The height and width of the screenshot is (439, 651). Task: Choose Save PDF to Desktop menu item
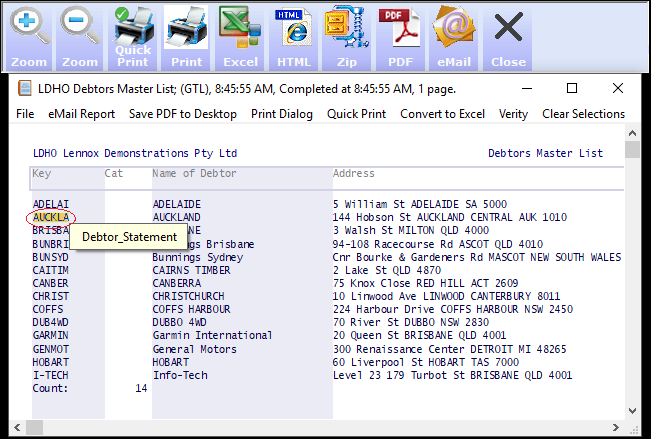[183, 114]
